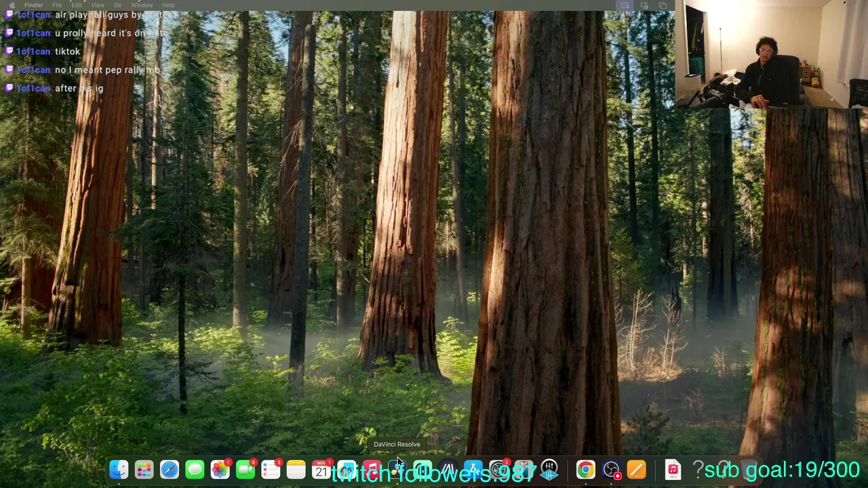The image size is (868, 488).
Task: Open the Finder menu
Action: tap(33, 5)
